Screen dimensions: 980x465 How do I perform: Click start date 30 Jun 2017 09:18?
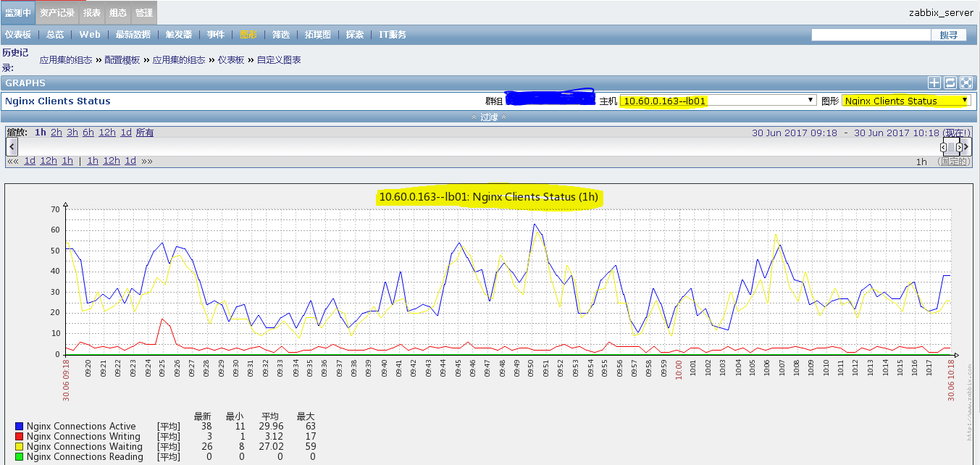[795, 133]
